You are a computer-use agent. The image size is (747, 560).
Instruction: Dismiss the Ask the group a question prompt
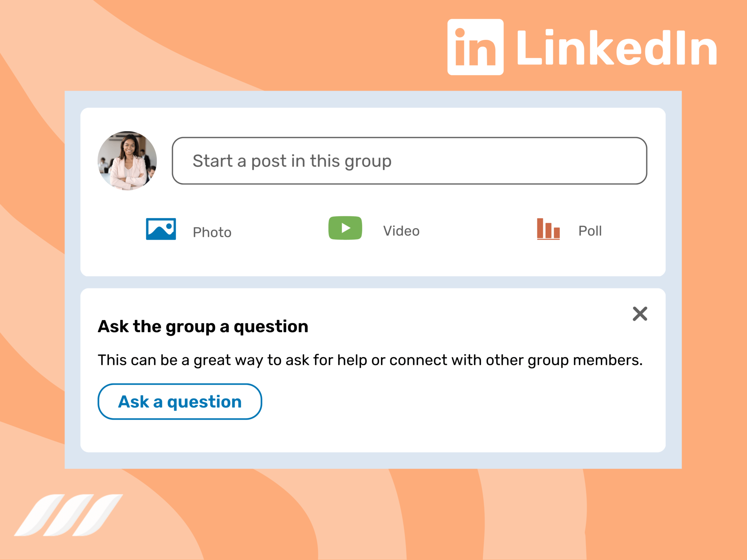tap(640, 314)
